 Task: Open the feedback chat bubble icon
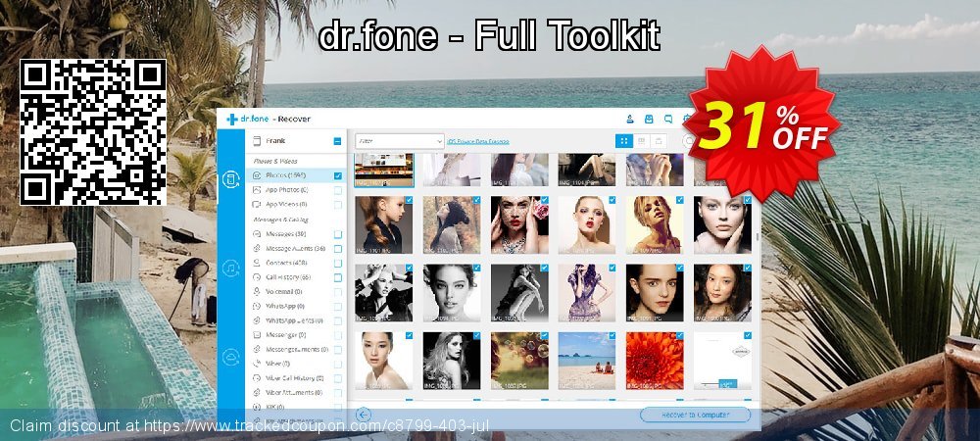pyautogui.click(x=667, y=119)
